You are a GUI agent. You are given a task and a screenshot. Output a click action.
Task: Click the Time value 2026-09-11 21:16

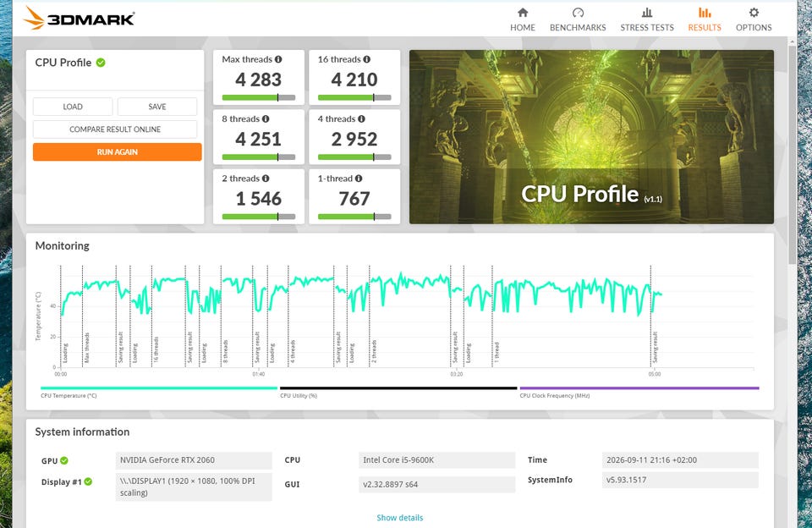(680, 460)
